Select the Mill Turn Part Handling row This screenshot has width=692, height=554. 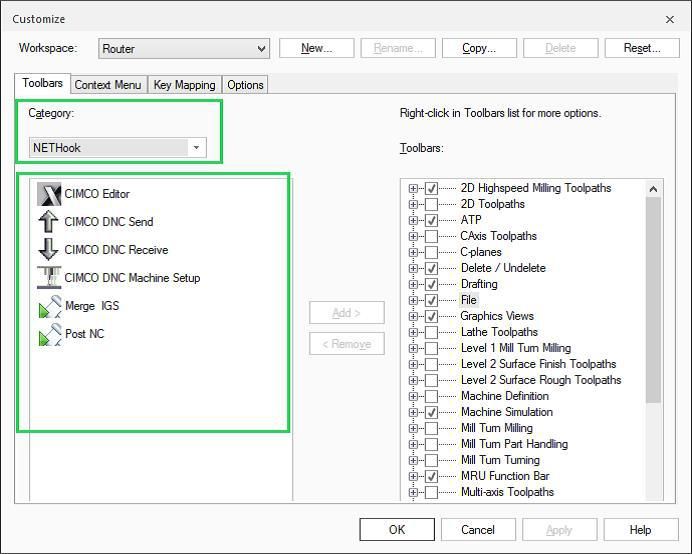pos(514,444)
